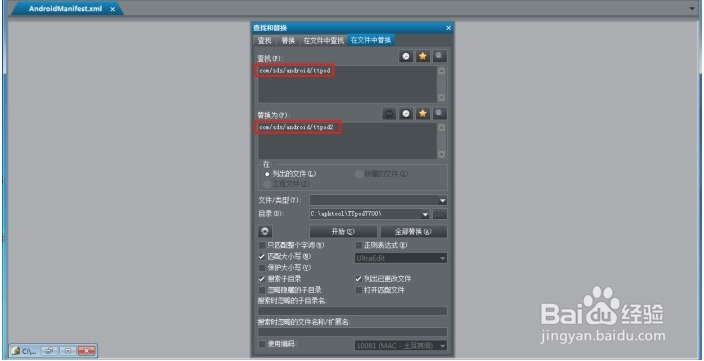The height and width of the screenshot is (361, 704).
Task: Close the AndroidManifest.xml tab
Action: click(x=112, y=9)
